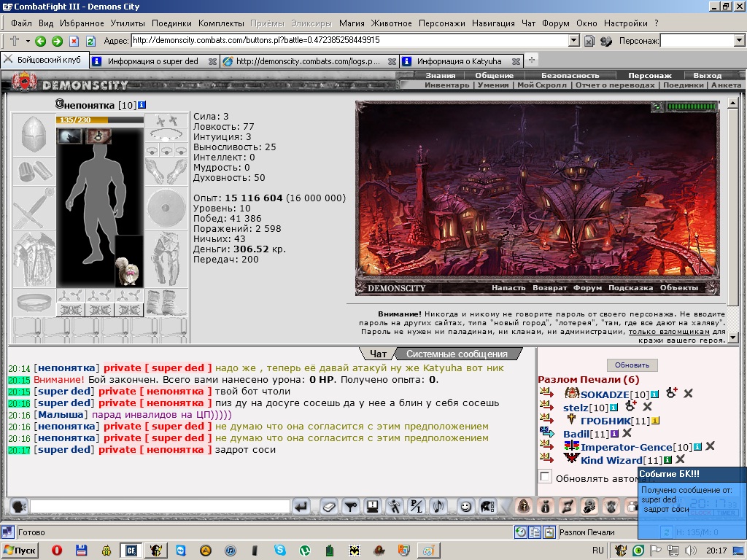The height and width of the screenshot is (560, 747).
Task: Expand the address bar URL dropdown
Action: pos(574,41)
